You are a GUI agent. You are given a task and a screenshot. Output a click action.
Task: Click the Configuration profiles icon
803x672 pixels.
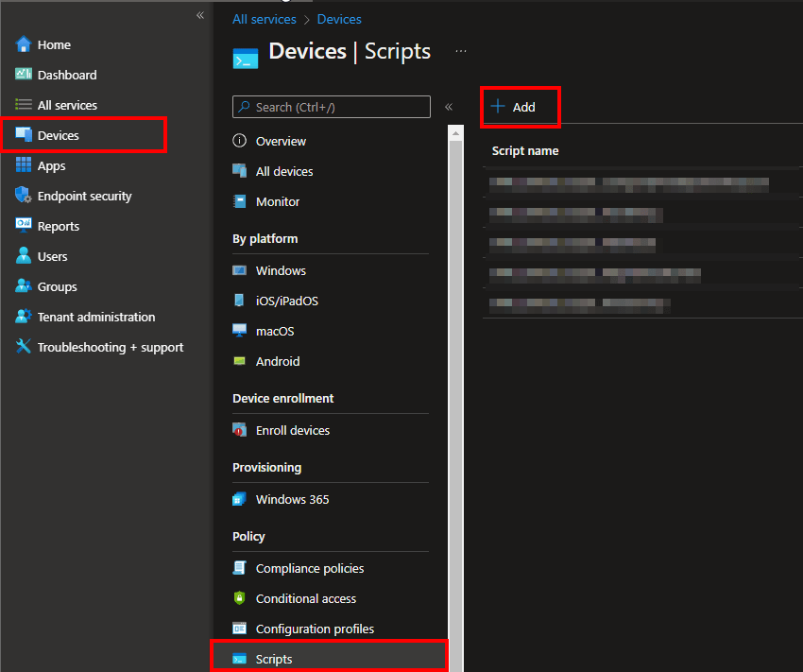point(241,629)
